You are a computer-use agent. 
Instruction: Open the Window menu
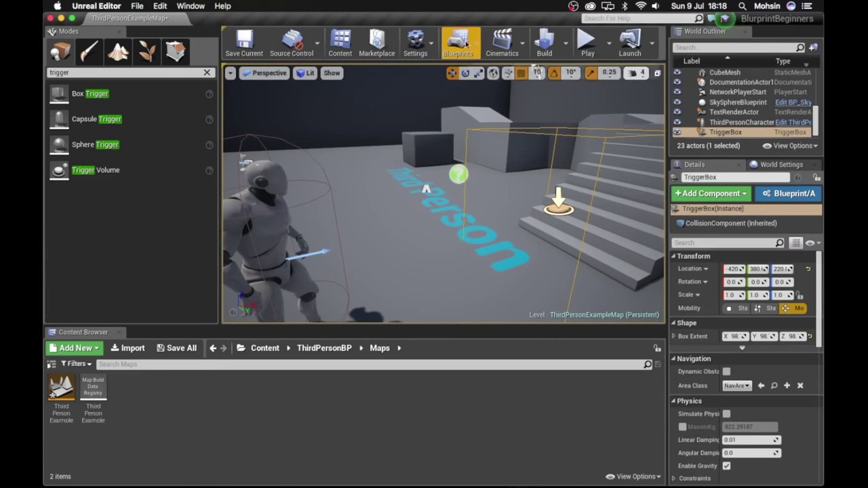point(191,6)
